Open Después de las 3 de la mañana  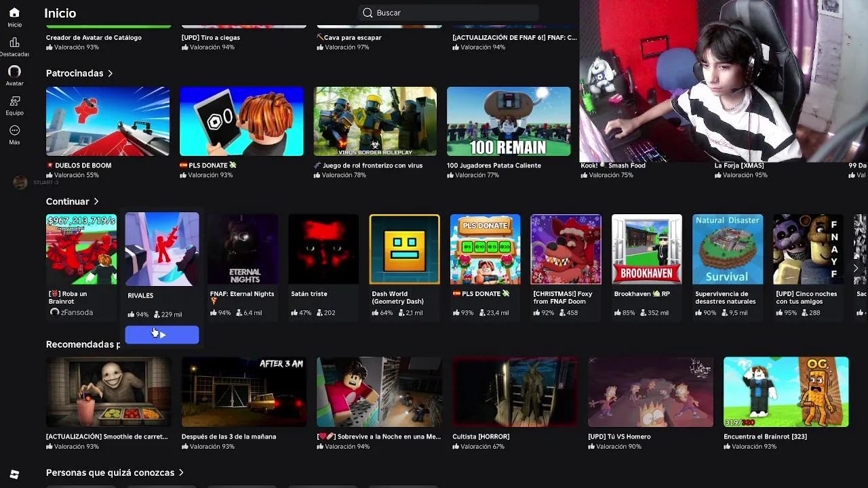pyautogui.click(x=243, y=392)
